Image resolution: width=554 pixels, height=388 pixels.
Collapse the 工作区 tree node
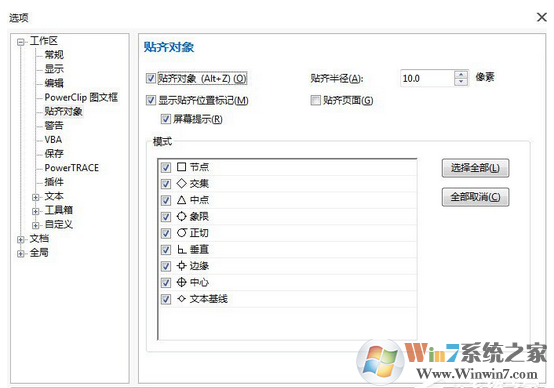[x=21, y=42]
